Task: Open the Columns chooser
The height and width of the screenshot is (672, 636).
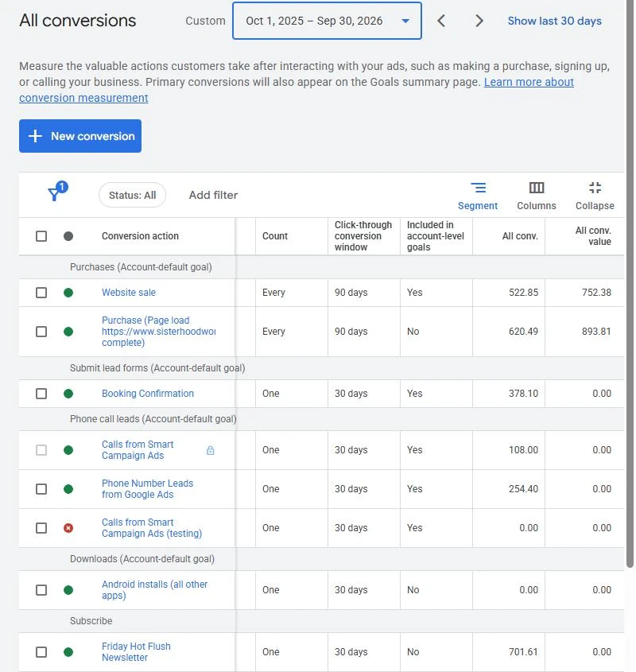Action: (x=536, y=196)
